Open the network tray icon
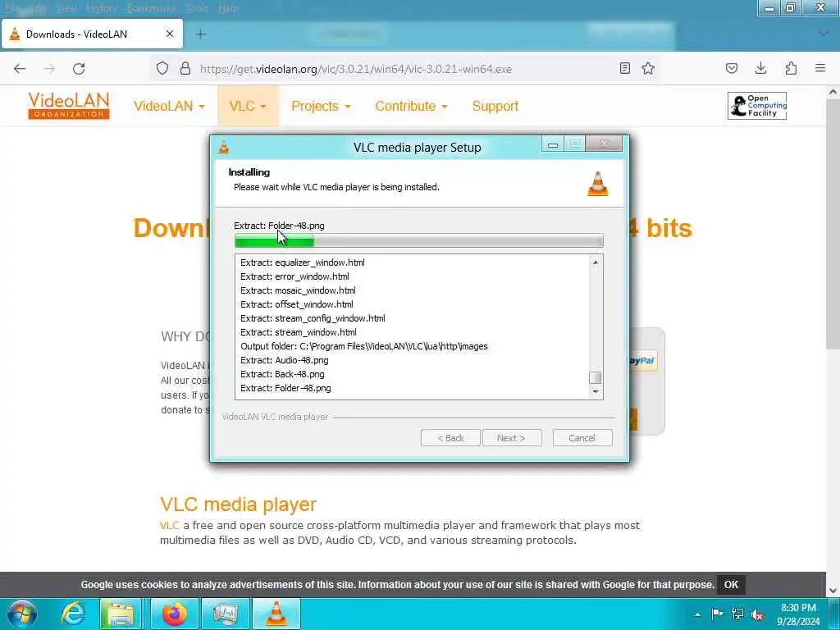The width and height of the screenshot is (840, 630). (737, 614)
